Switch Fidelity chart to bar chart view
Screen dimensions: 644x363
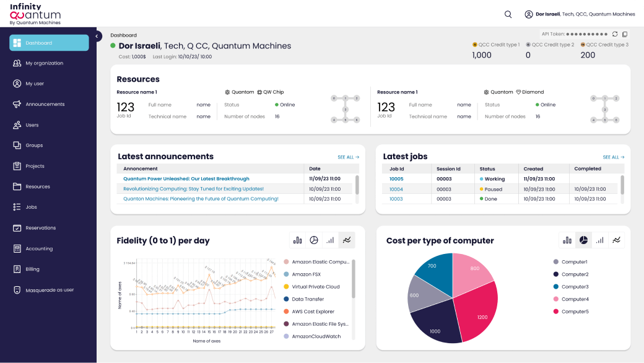298,240
